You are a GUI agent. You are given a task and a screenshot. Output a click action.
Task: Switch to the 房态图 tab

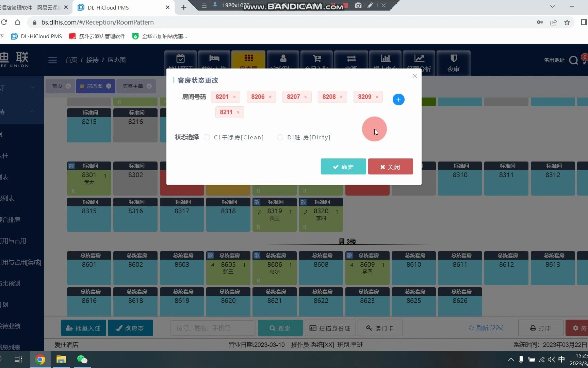94,86
